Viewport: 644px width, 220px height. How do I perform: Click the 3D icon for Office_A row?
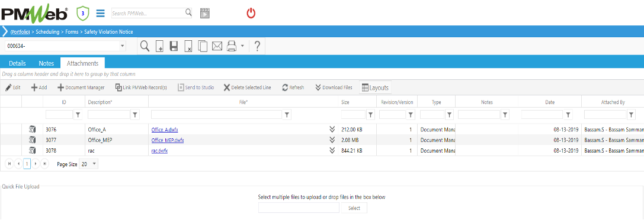[x=32, y=130]
